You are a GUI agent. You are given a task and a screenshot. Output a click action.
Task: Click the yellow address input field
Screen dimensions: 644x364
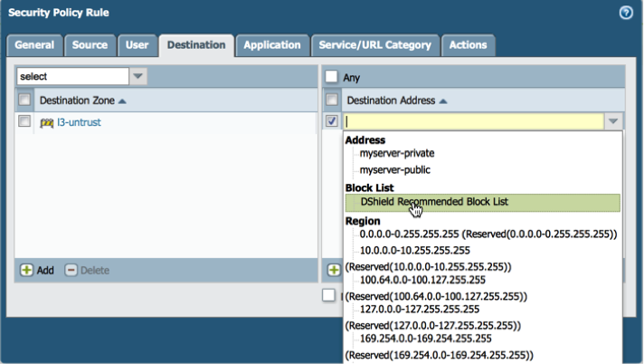click(x=474, y=121)
